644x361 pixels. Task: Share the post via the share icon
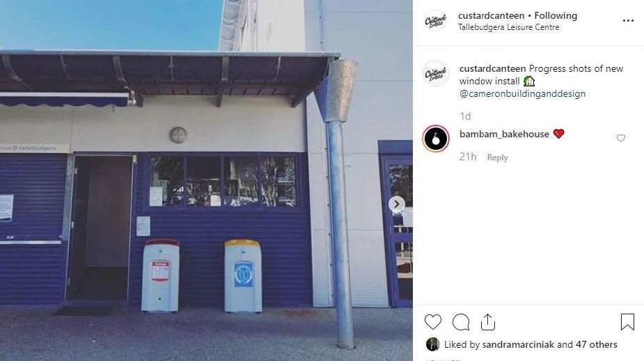[x=487, y=322]
